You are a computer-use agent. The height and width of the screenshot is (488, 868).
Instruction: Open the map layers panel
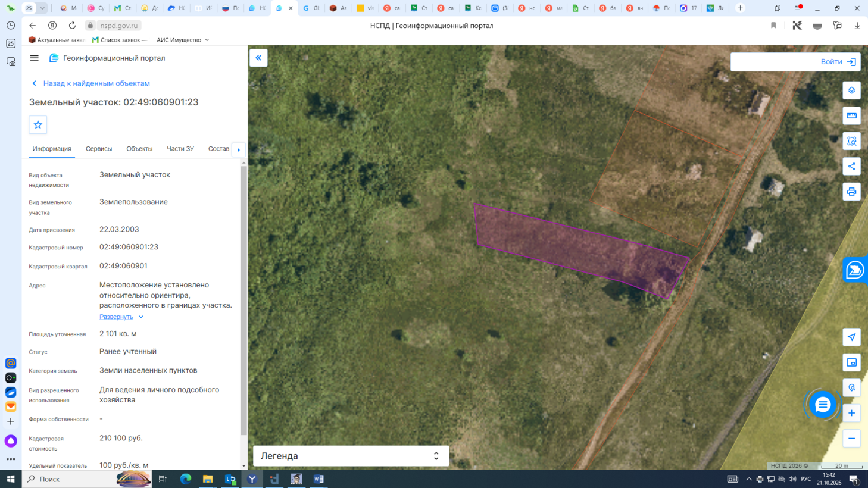tap(851, 90)
